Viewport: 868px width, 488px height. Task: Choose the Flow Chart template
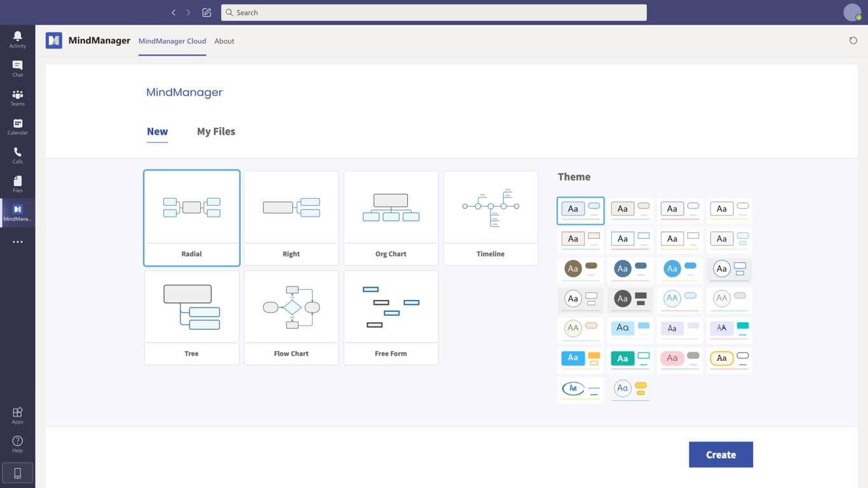tap(291, 318)
